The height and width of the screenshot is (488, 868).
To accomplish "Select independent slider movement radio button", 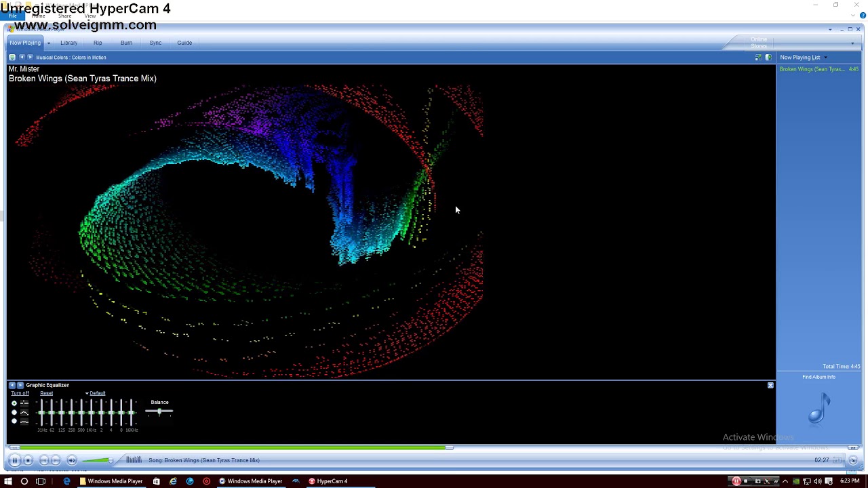I will pos(14,403).
